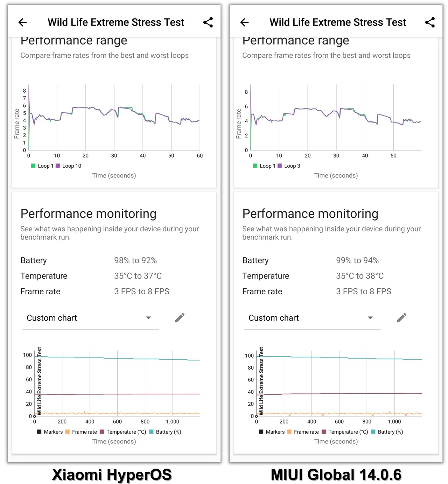Toggle Loop 10 legend in left chart
448x484 pixels.
click(x=69, y=166)
